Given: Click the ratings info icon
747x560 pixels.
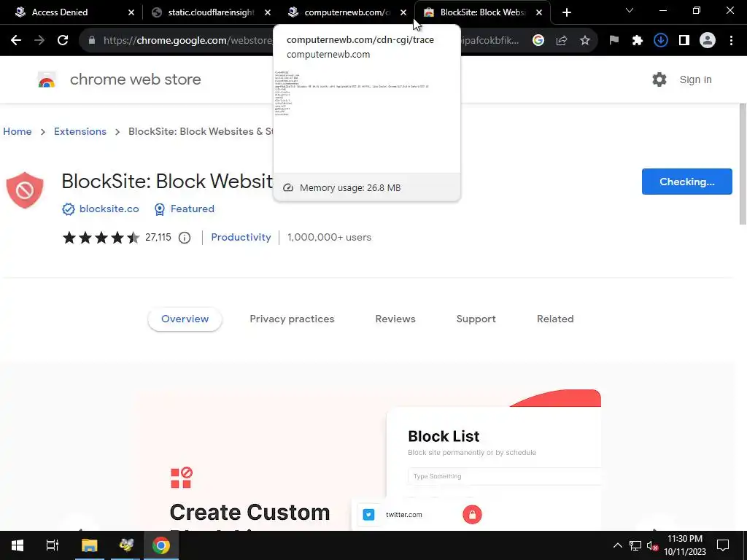Looking at the screenshot, I should point(185,238).
